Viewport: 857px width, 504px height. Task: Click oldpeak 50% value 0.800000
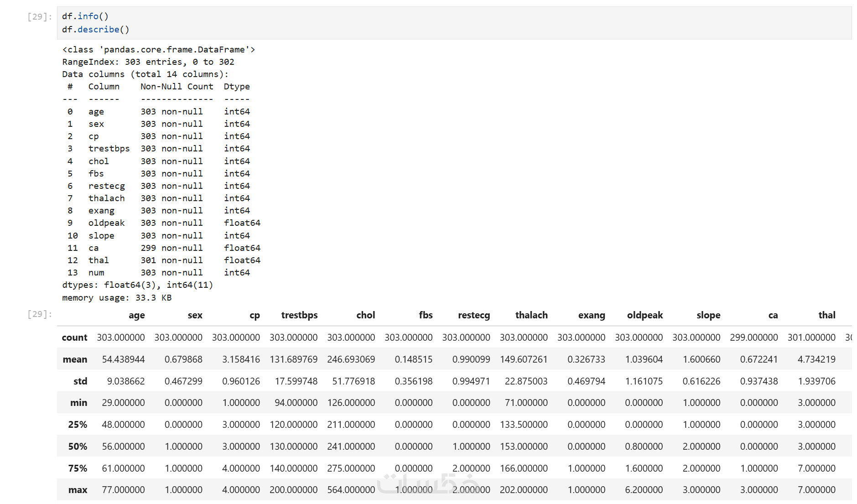(x=644, y=447)
